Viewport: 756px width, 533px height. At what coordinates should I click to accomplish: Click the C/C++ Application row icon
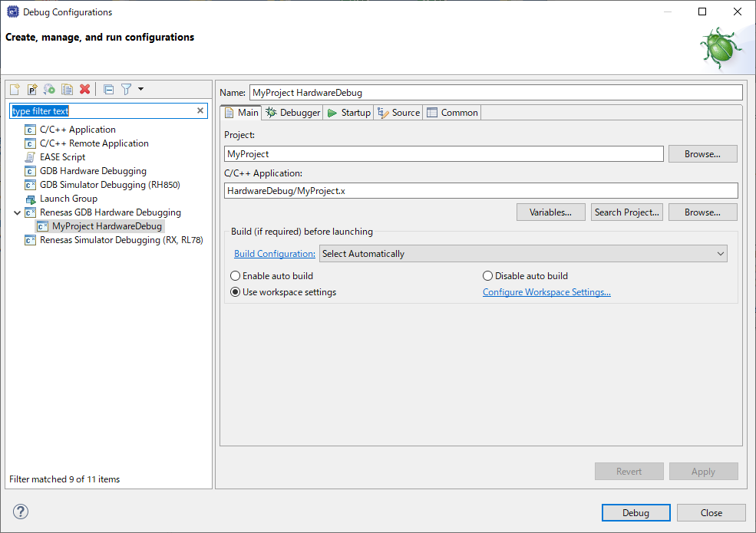tap(30, 130)
